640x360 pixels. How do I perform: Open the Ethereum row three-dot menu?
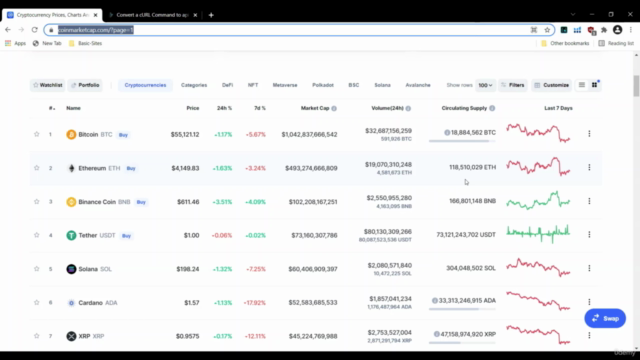click(589, 167)
